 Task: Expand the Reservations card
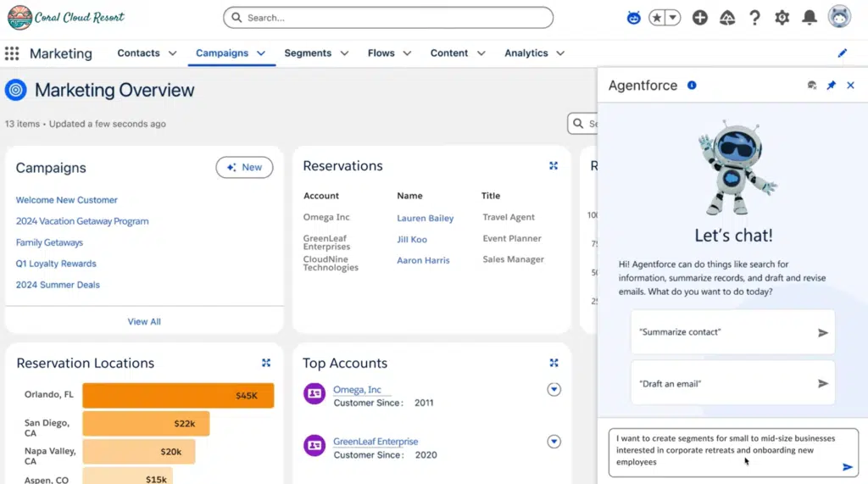(x=553, y=165)
